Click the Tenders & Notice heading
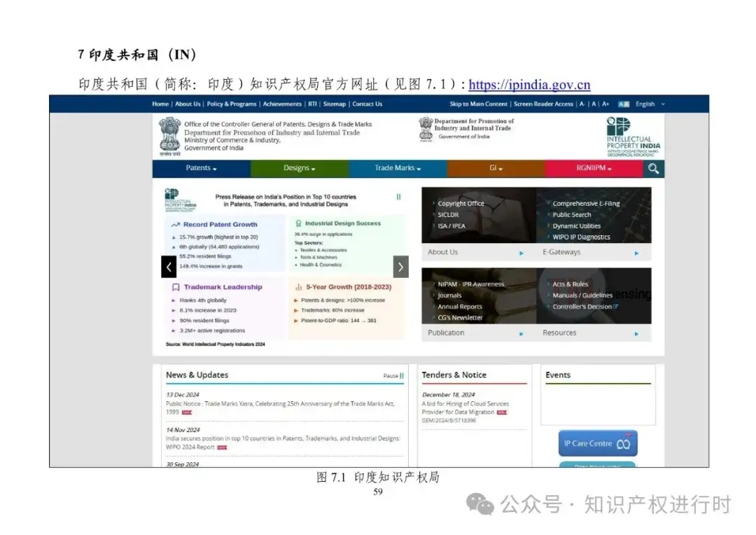756x535 pixels. [x=454, y=375]
